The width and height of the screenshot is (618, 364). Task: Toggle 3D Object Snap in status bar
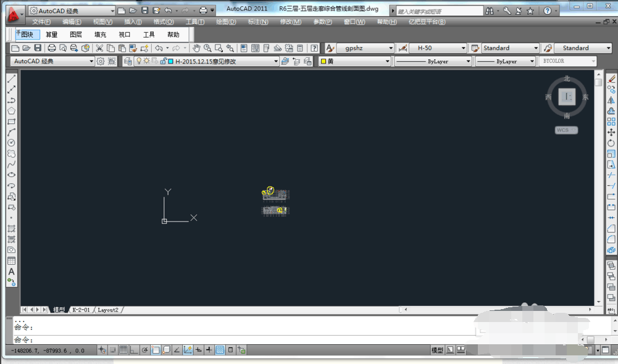[166, 350]
